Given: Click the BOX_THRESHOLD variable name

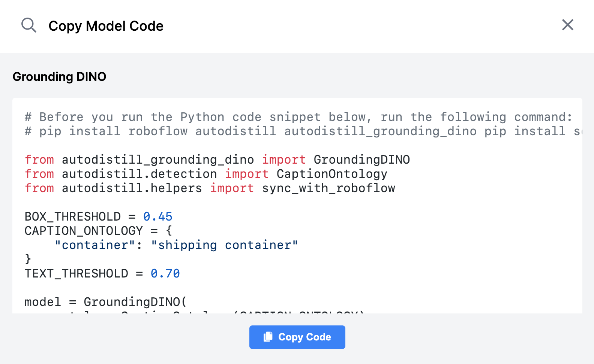Looking at the screenshot, I should pyautogui.click(x=73, y=216).
